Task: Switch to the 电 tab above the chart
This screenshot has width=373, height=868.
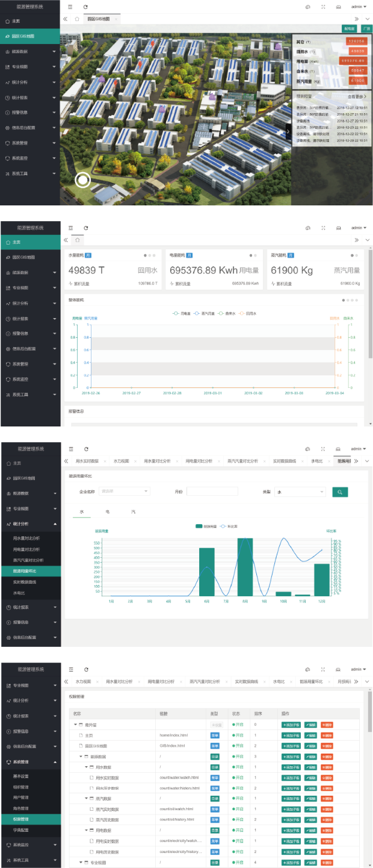Action: pos(108,511)
